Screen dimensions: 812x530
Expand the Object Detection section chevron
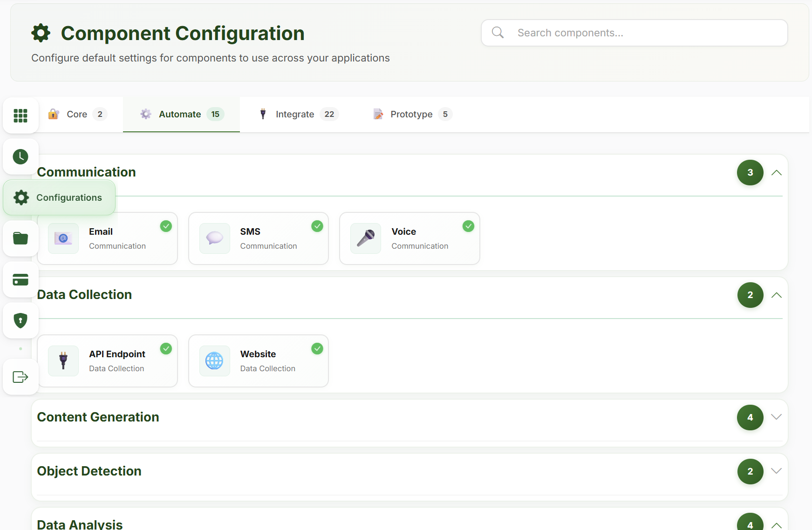pos(776,471)
